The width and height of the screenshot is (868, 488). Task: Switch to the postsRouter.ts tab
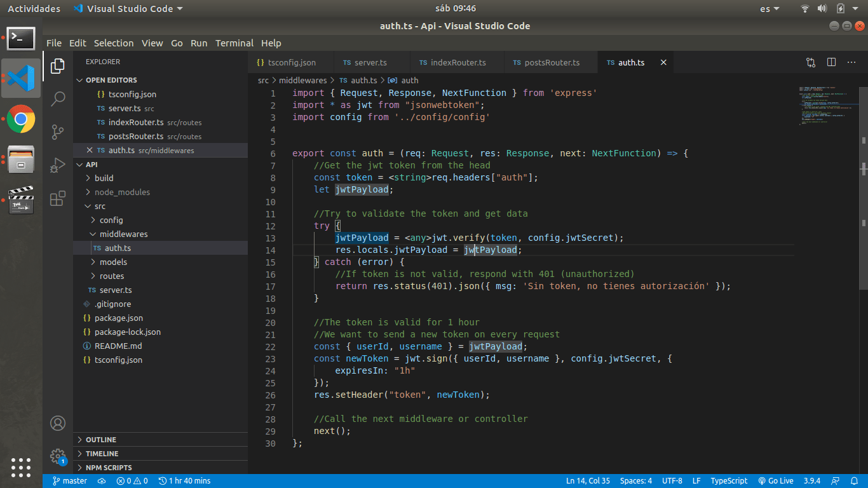552,62
